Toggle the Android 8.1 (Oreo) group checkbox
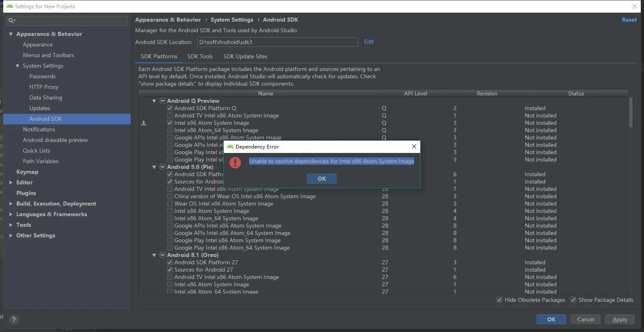Viewport: 644px width, 332px height. (163, 255)
